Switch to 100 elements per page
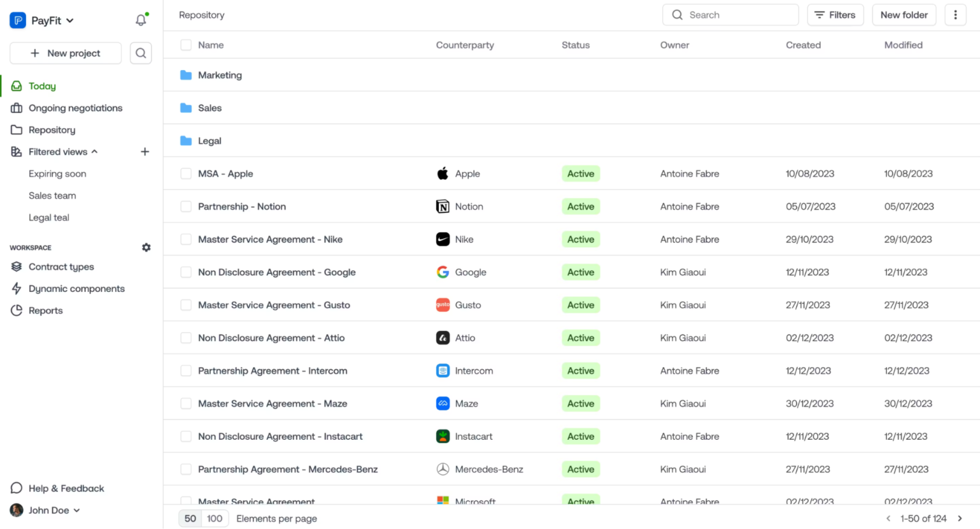The height and width of the screenshot is (529, 980). pos(217,518)
